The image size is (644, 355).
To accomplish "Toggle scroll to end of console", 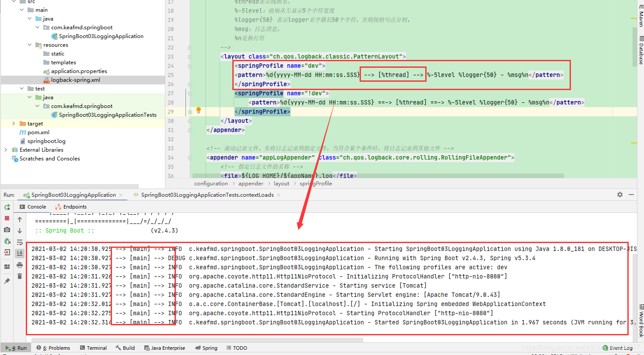I will pos(20,253).
